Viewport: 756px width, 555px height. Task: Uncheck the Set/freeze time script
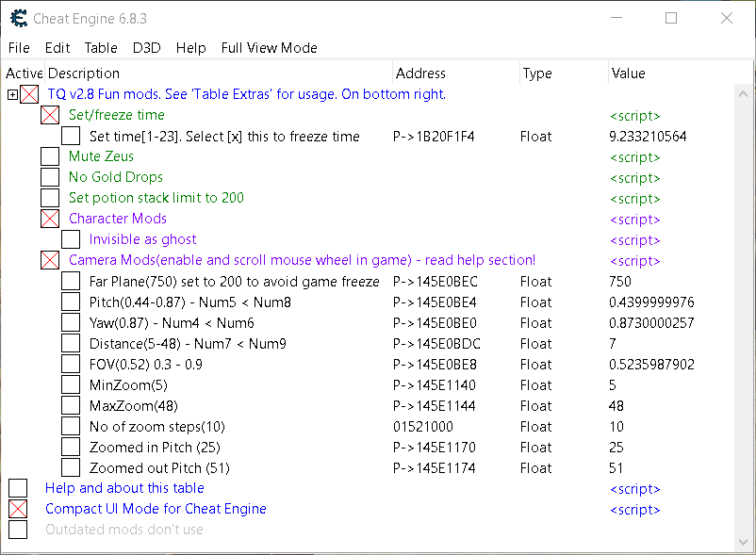[50, 115]
